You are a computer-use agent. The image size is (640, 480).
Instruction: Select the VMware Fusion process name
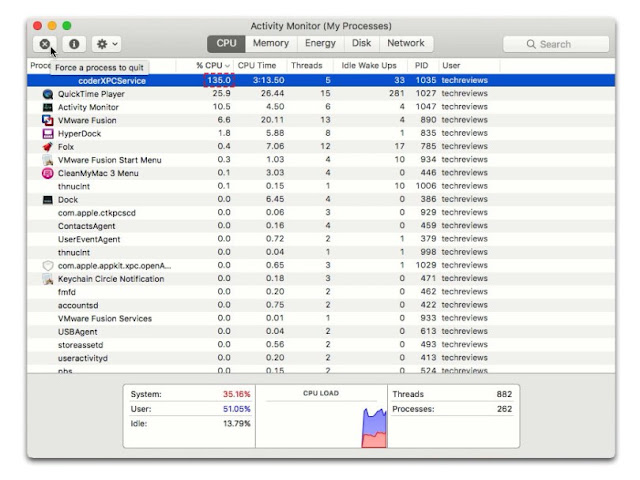point(87,120)
